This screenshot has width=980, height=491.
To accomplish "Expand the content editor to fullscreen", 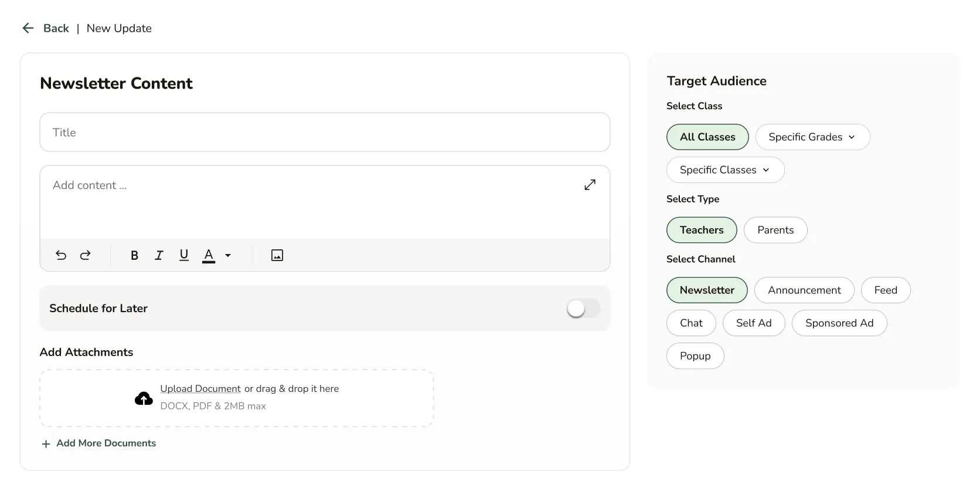I will 590,185.
